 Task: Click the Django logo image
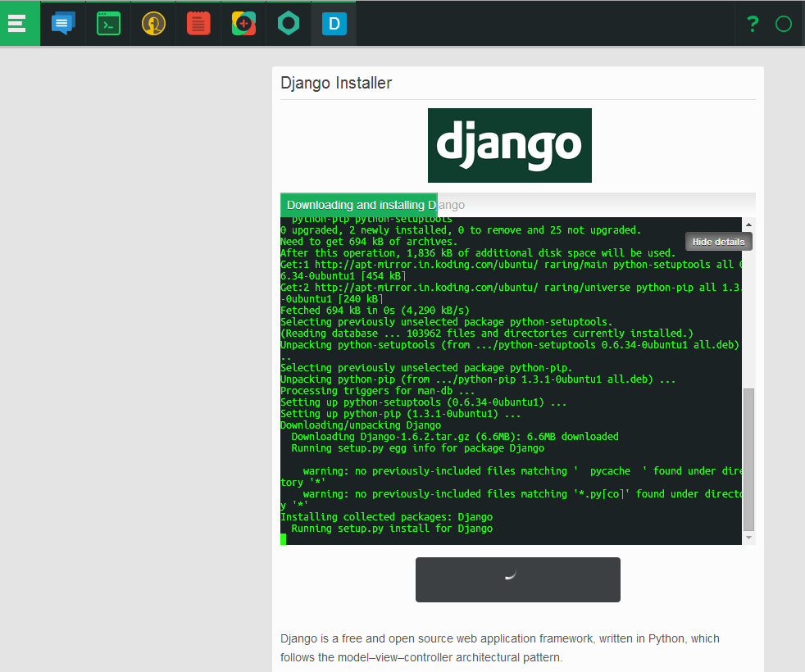509,145
